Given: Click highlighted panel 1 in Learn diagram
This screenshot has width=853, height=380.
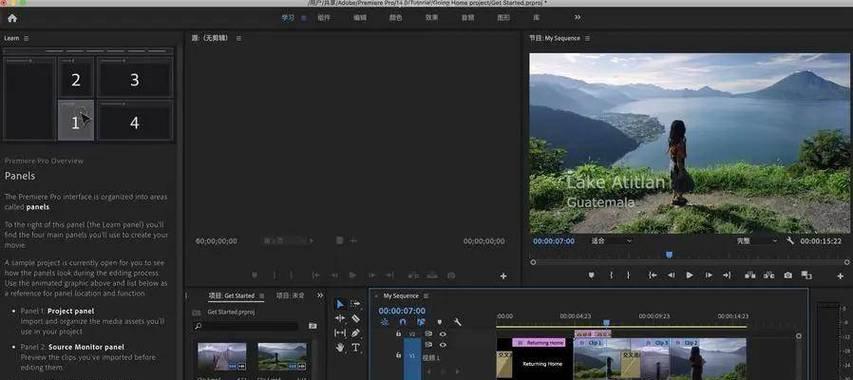Looking at the screenshot, I should 76,121.
